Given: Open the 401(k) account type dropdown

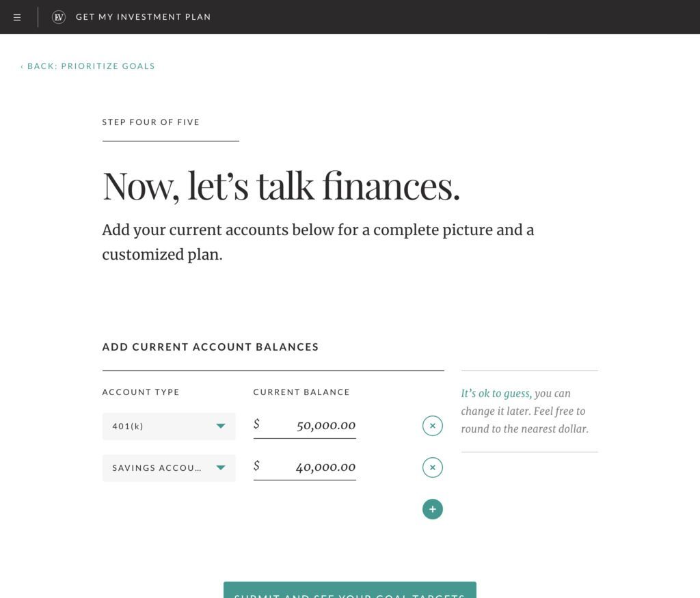Looking at the screenshot, I should click(168, 426).
